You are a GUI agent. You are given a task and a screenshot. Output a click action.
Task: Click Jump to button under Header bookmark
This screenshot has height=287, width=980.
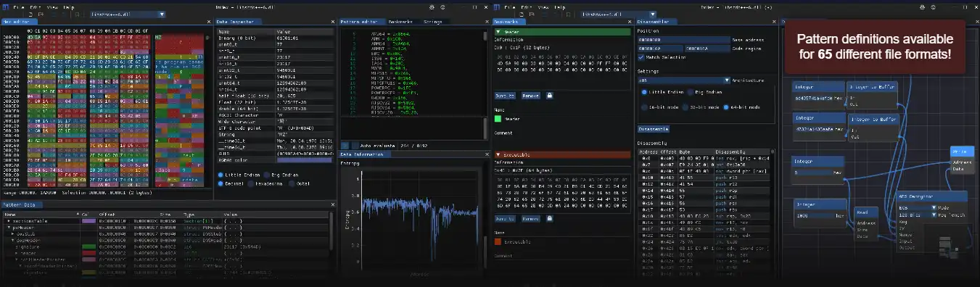(x=505, y=96)
